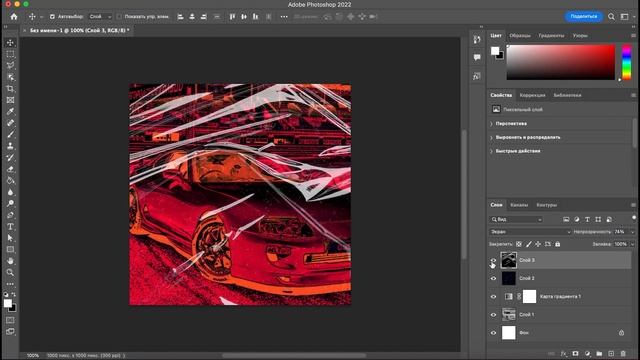Open the search magnifier icon top right
Viewport: 640px width, 360px height.
611,17
